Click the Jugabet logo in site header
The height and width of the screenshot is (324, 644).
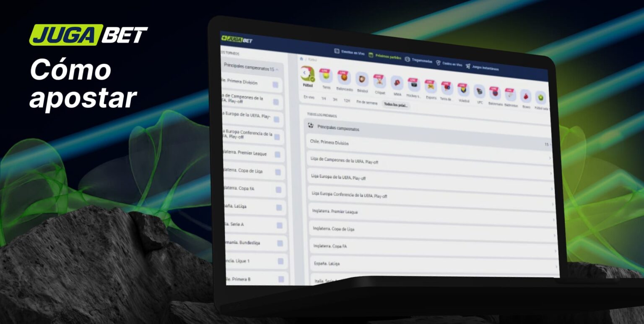(x=237, y=39)
